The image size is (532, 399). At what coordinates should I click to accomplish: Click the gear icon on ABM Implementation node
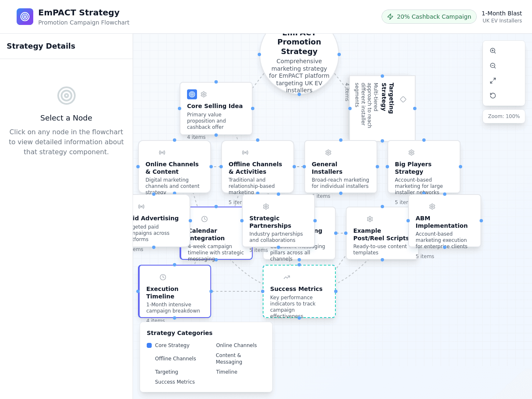[432, 207]
